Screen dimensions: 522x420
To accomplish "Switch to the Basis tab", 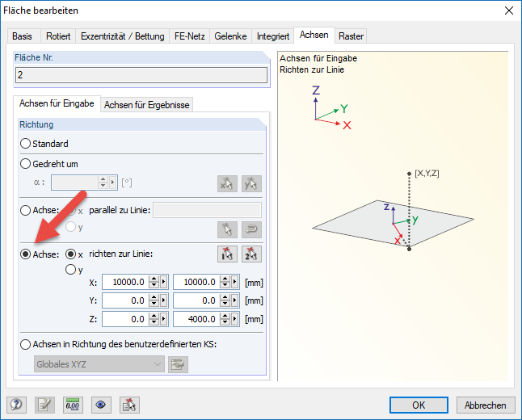I will pos(22,36).
